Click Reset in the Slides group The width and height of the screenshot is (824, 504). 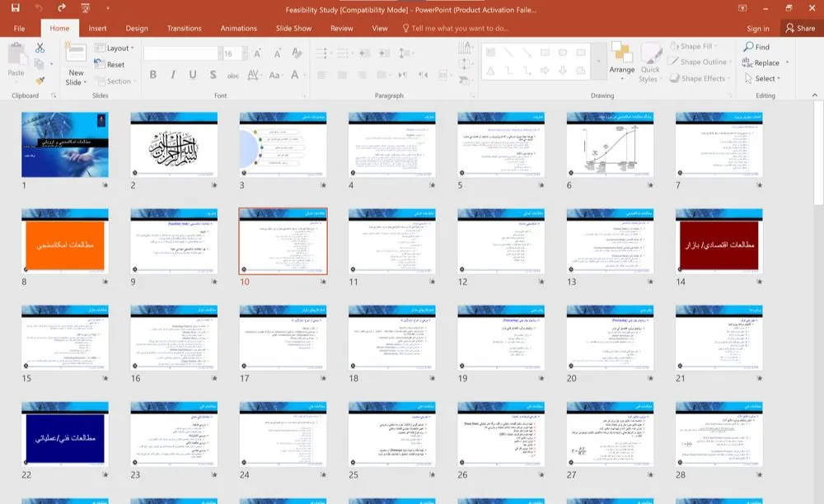tap(115, 64)
